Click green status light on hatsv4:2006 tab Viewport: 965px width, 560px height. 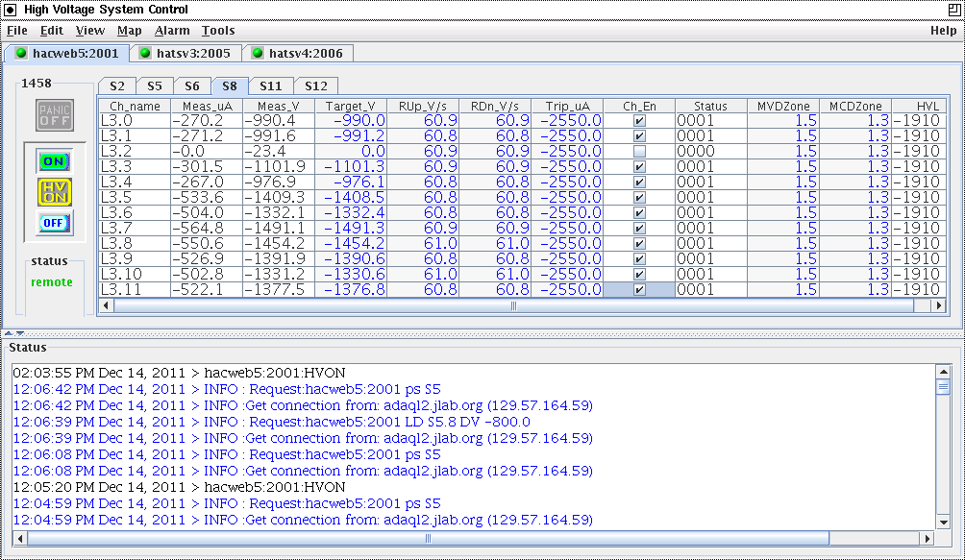pyautogui.click(x=258, y=53)
